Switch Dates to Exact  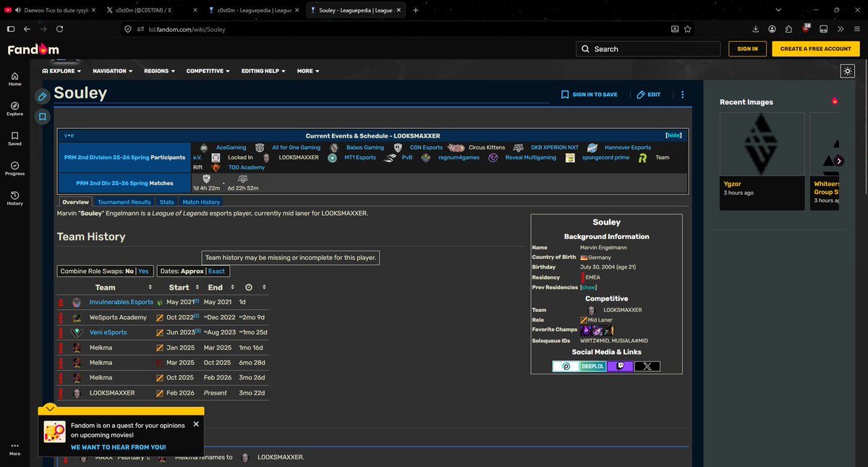click(x=216, y=271)
